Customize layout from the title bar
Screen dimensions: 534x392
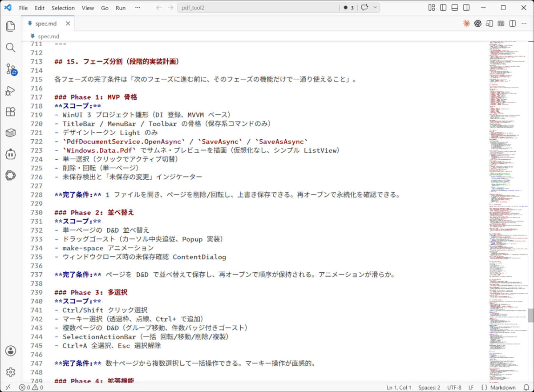coord(432,8)
